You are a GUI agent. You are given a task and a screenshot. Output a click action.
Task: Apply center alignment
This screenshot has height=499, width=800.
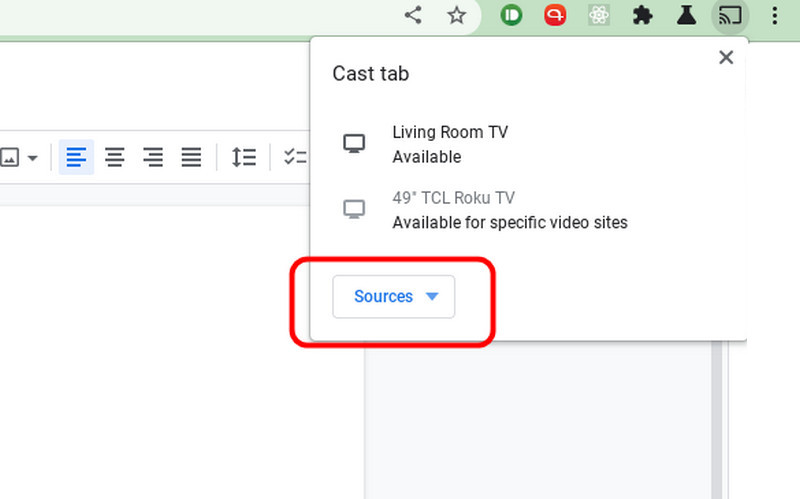115,157
